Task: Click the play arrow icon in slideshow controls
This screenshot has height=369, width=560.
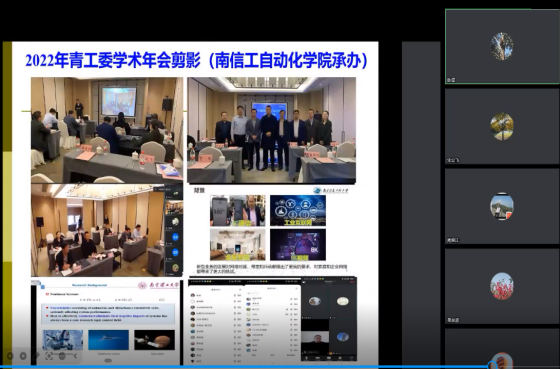Action: pyautogui.click(x=23, y=356)
